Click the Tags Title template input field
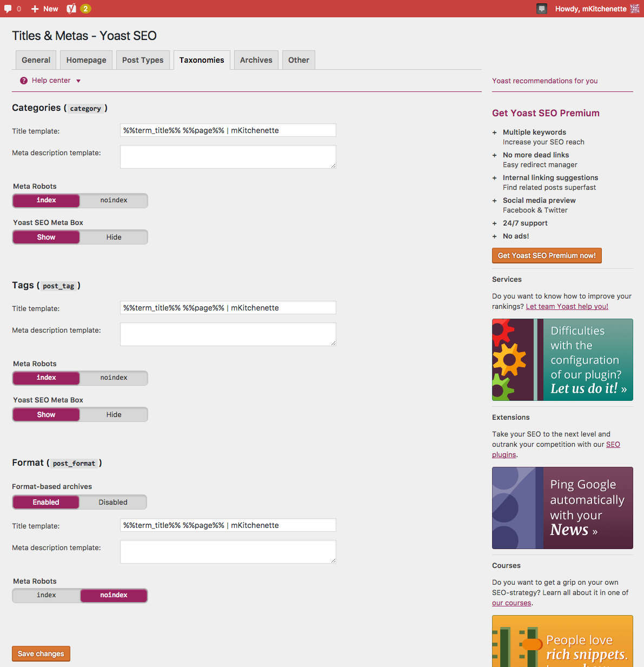Viewport: 644px width, 667px height. tap(228, 308)
